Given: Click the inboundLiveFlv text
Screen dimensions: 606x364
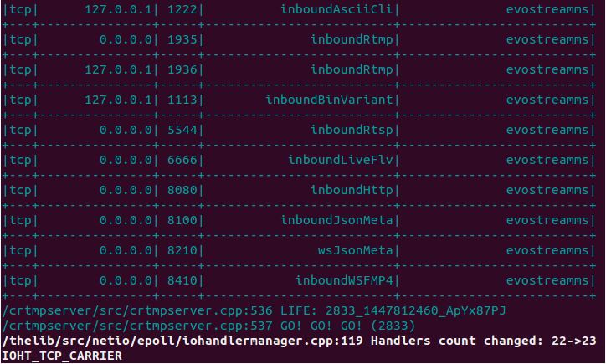Looking at the screenshot, I should click(341, 160).
